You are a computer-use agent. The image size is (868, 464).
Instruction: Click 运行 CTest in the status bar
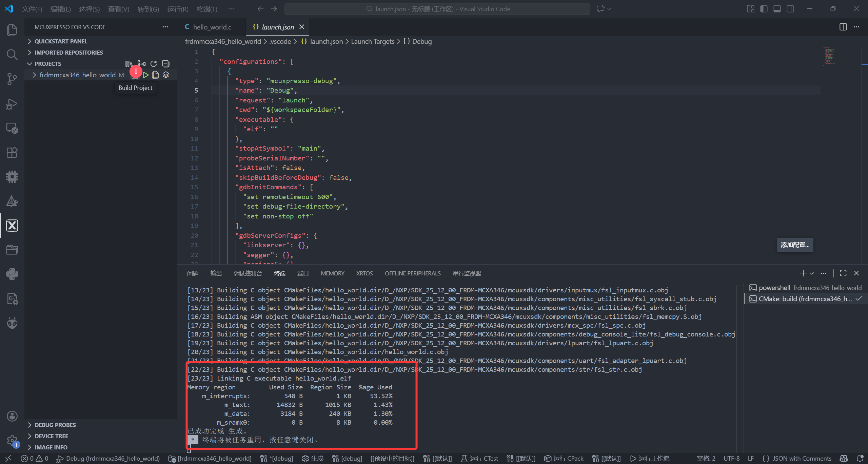pos(479,459)
